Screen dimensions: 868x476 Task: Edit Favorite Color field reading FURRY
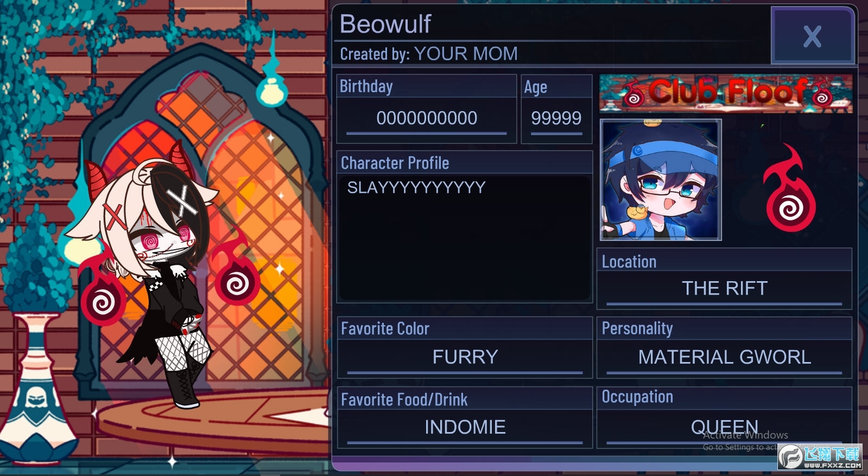coord(465,357)
